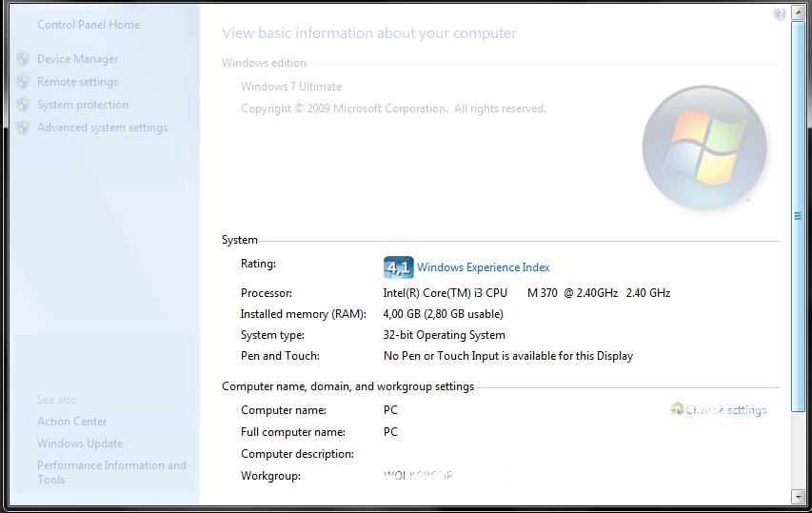Click the 'View basic information about your computer' heading

click(x=369, y=33)
